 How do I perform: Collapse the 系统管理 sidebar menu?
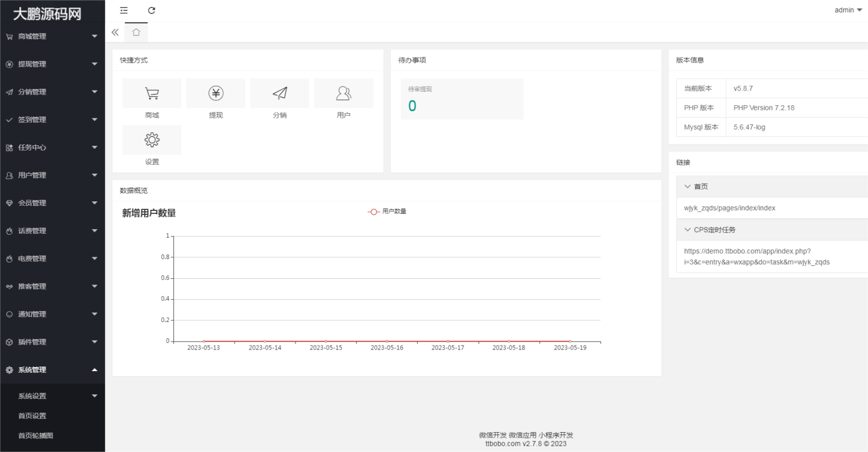pos(52,370)
